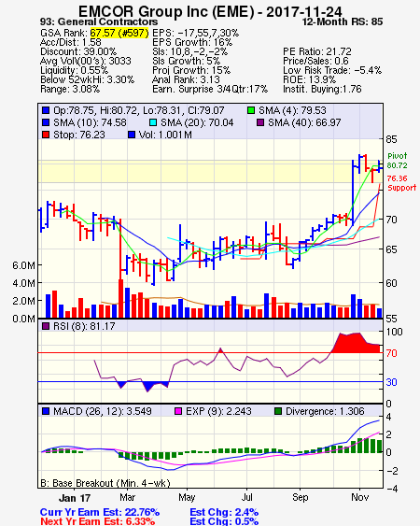Click the tall red volume spike bar near March
Image resolution: width=420 pixels, height=526 pixels.
121,299
